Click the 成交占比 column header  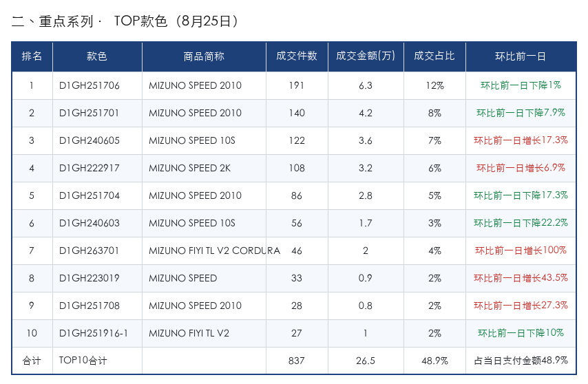point(434,56)
